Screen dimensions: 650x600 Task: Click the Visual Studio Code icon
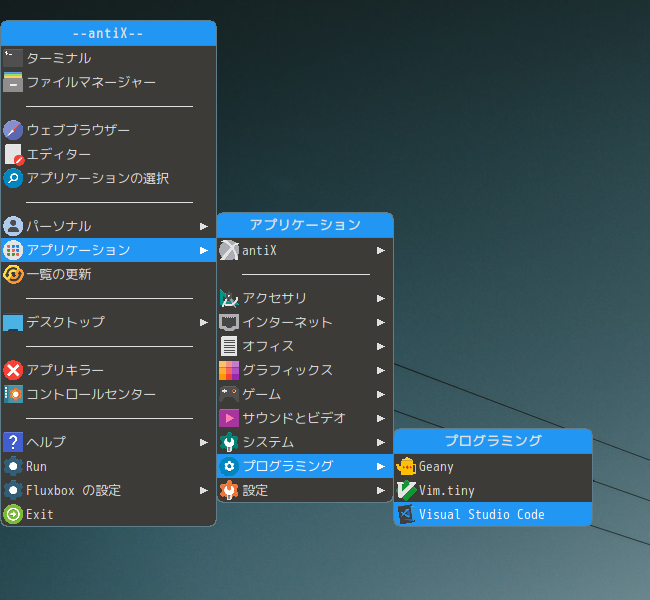click(x=406, y=514)
